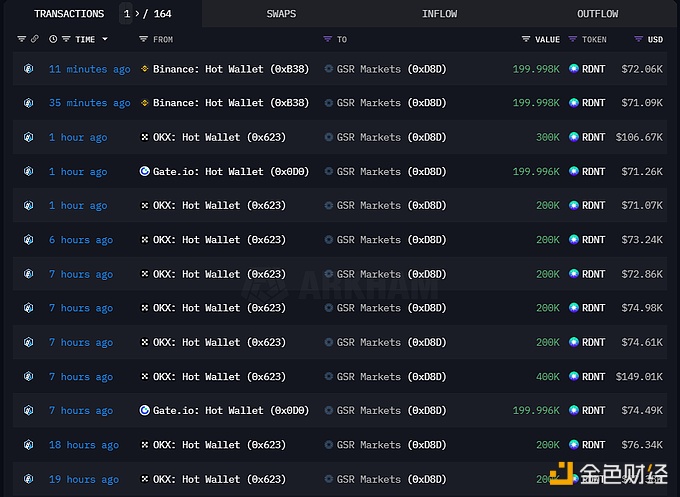Click GSR Markets icon in $72.06K row

point(329,69)
